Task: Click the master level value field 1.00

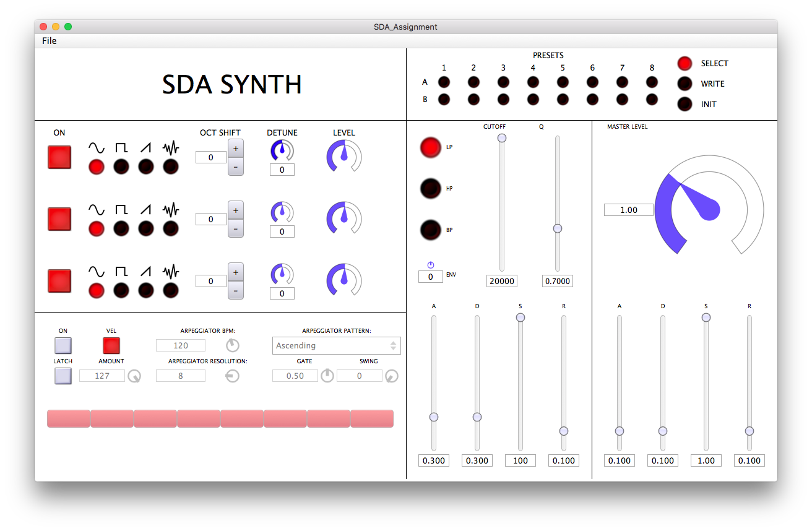Action: (629, 210)
